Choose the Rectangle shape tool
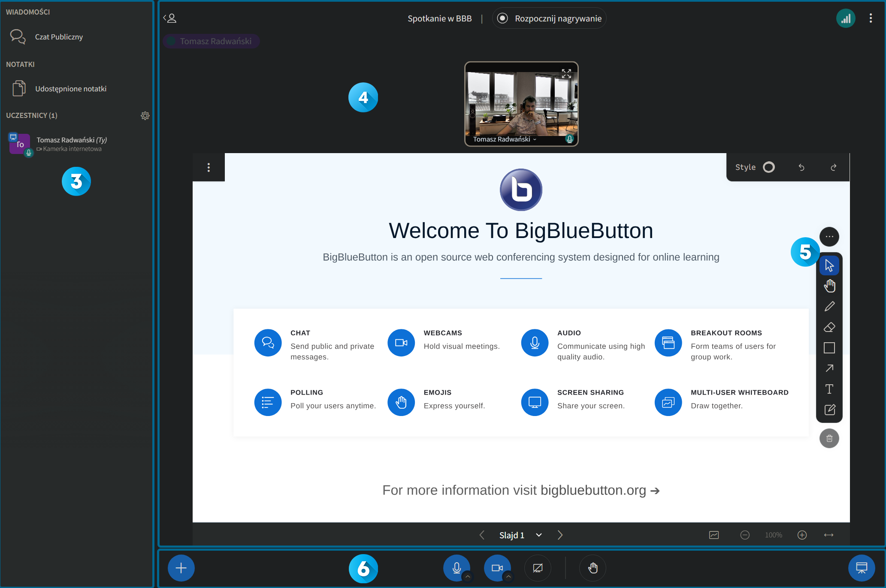 829,348
